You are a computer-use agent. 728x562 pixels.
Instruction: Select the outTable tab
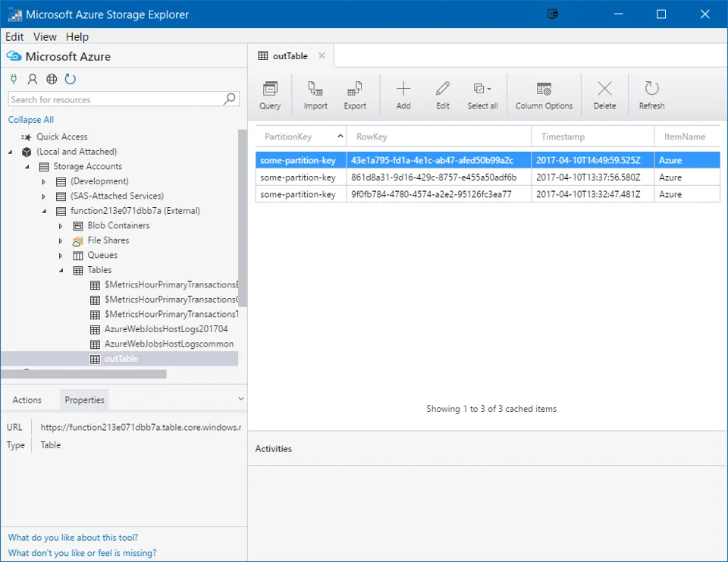click(290, 55)
